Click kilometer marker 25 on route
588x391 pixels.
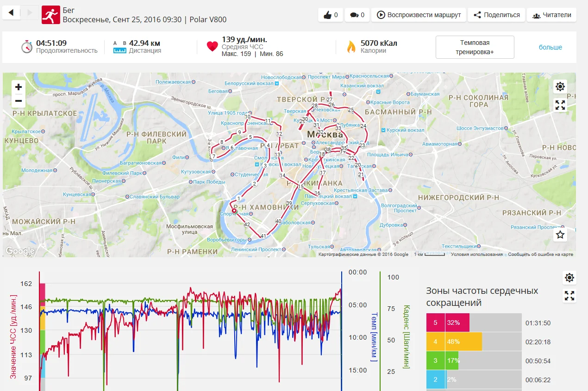[x=351, y=110]
